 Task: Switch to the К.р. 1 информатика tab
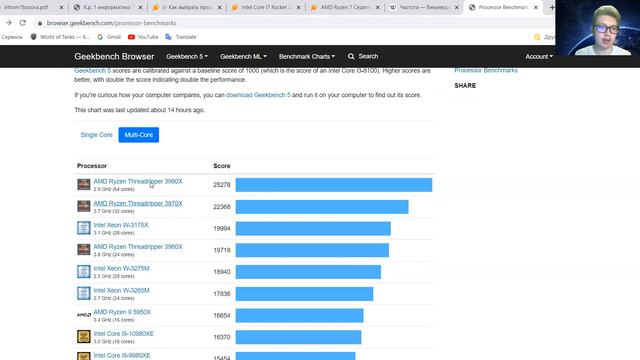[x=107, y=7]
